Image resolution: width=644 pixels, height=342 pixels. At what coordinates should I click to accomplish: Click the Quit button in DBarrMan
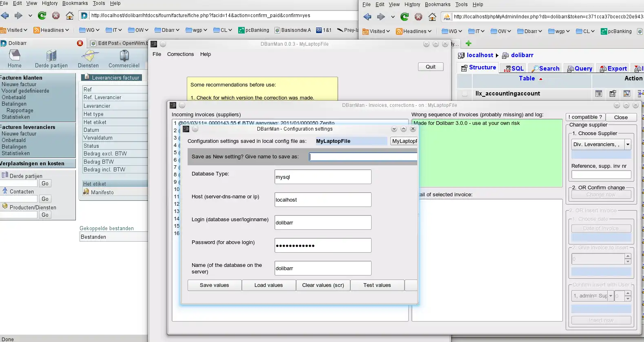tap(431, 67)
